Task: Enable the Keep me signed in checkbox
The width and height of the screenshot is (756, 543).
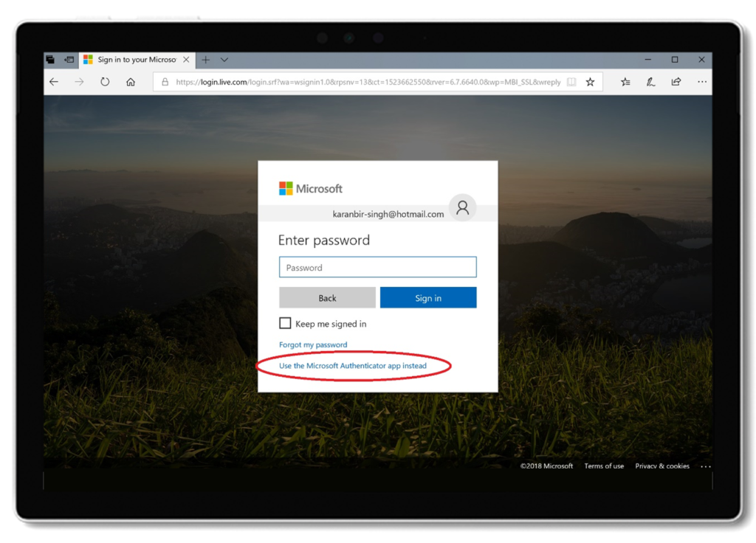Action: click(284, 322)
